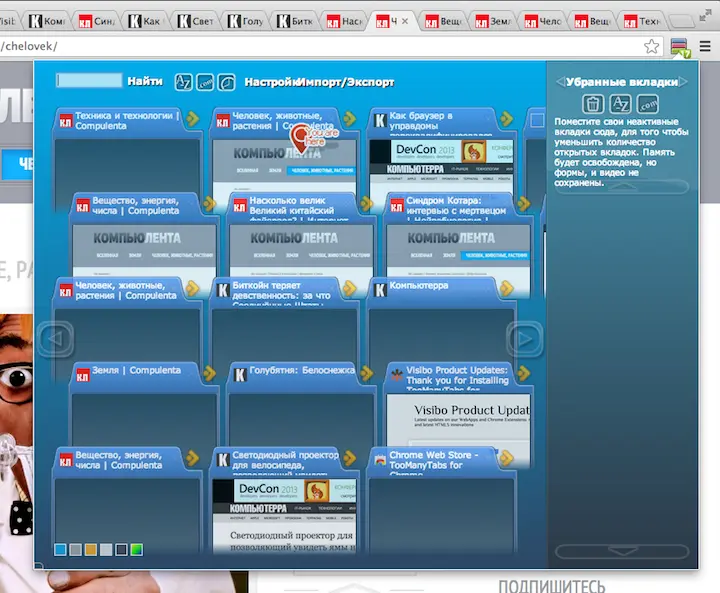Switch to the 'Битк' browser tab
Viewport: 720px width, 593px height.
coord(295,21)
